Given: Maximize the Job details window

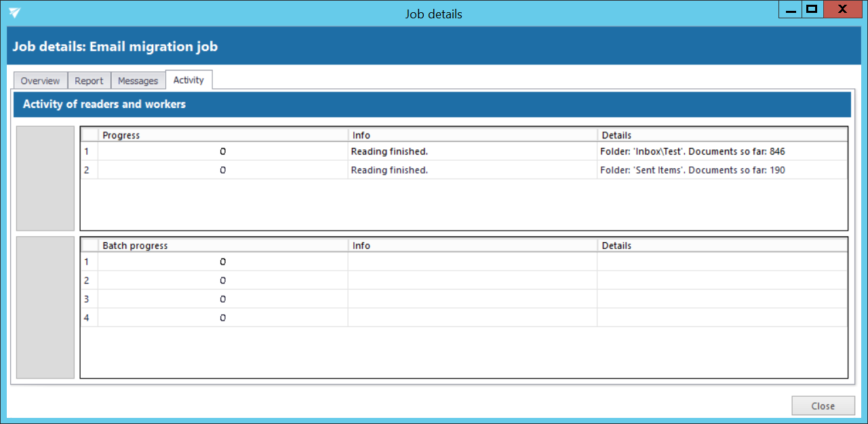Looking at the screenshot, I should (810, 10).
